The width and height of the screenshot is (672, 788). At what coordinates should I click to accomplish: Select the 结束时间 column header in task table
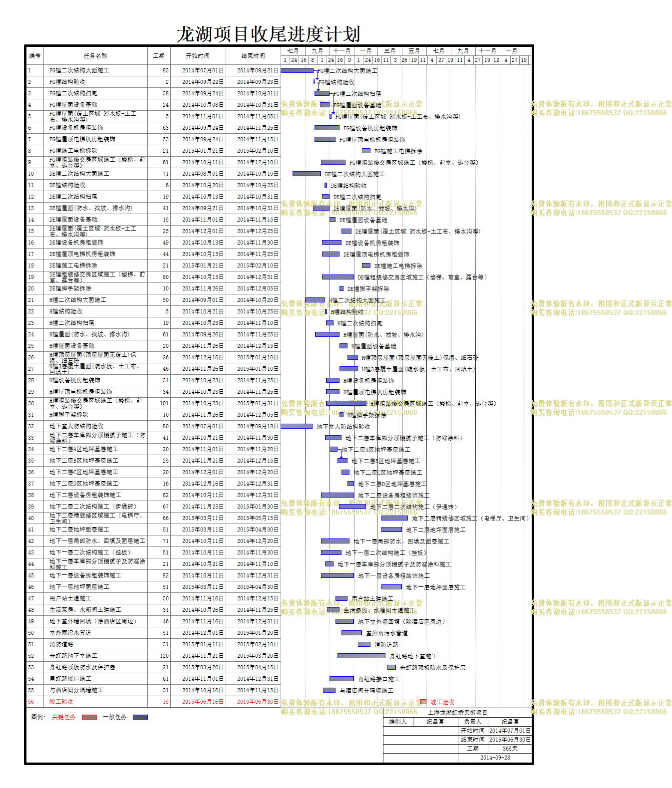(253, 56)
